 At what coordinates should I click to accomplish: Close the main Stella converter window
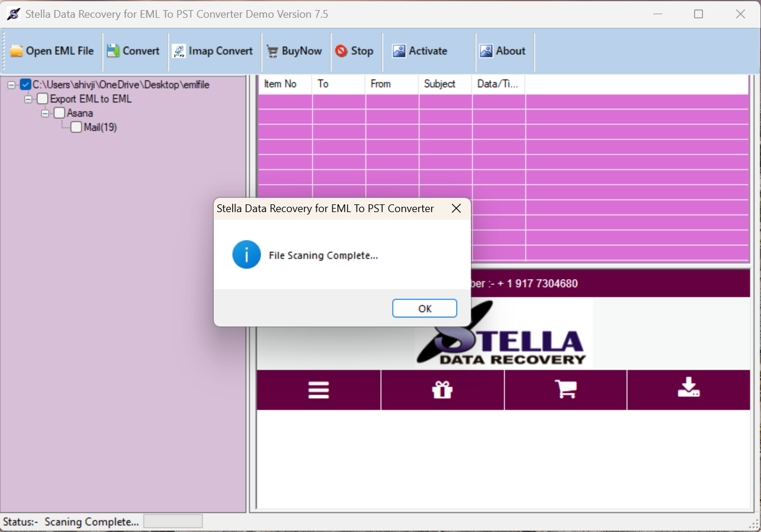click(x=740, y=14)
